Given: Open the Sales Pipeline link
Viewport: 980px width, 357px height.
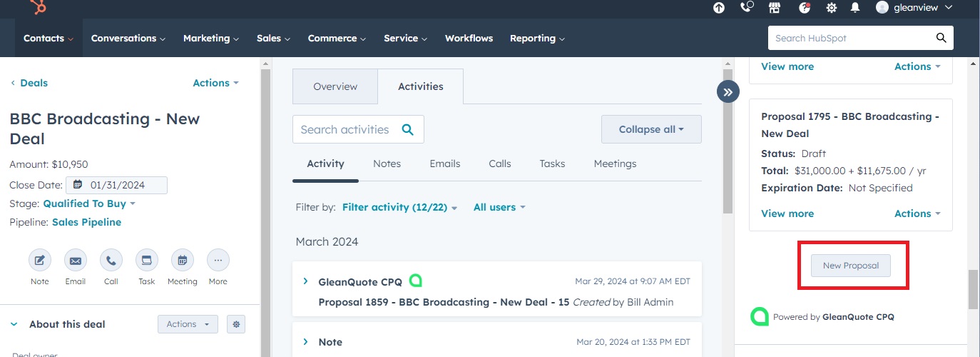Looking at the screenshot, I should [86, 222].
